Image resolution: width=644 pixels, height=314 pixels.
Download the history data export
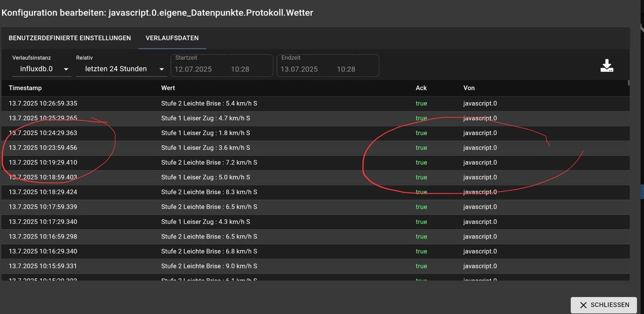[x=606, y=66]
